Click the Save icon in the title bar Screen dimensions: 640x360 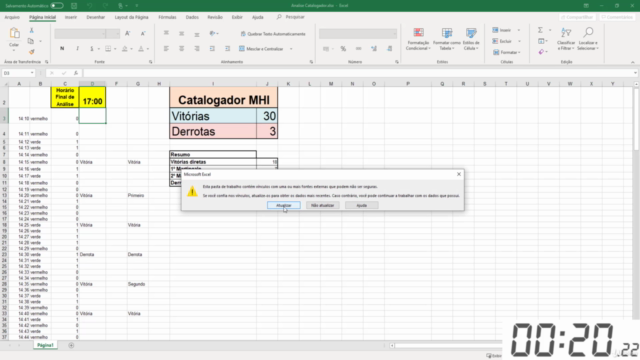point(74,6)
